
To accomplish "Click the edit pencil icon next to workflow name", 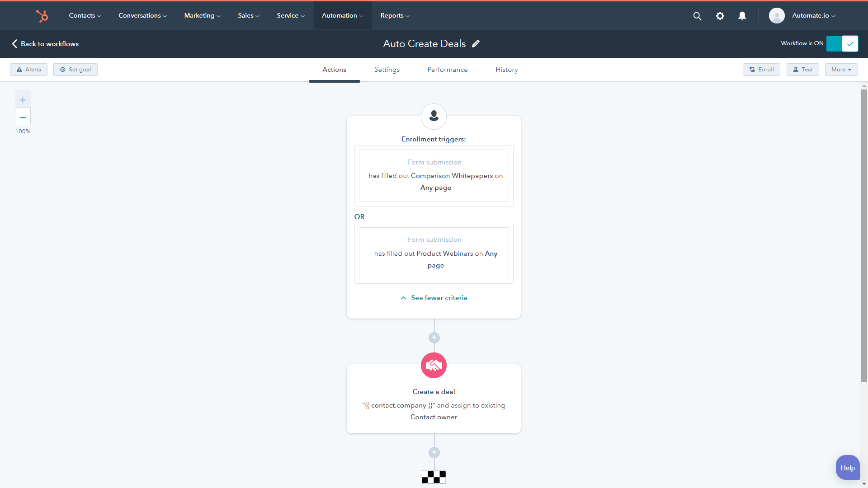I will click(477, 43).
